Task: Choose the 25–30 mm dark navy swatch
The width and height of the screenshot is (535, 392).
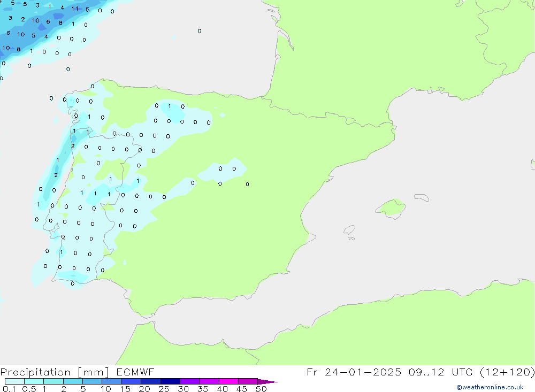Action: [170, 381]
